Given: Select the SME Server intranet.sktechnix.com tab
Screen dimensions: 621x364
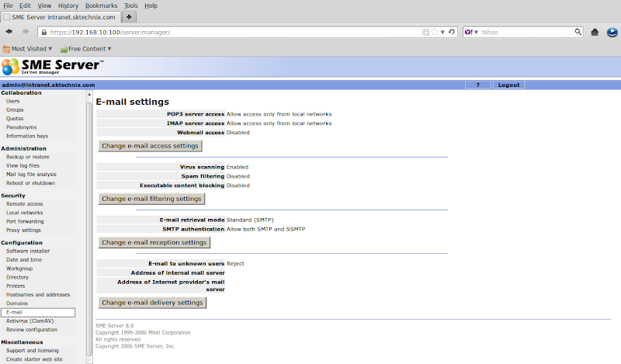Looking at the screenshot, I should [61, 17].
